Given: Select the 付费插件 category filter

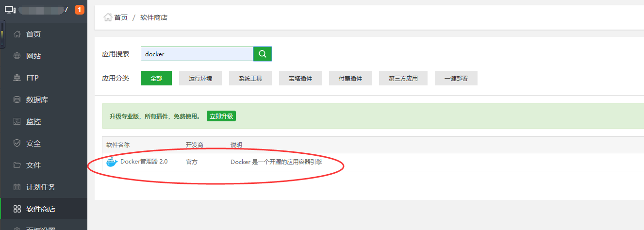Looking at the screenshot, I should click(x=350, y=78).
